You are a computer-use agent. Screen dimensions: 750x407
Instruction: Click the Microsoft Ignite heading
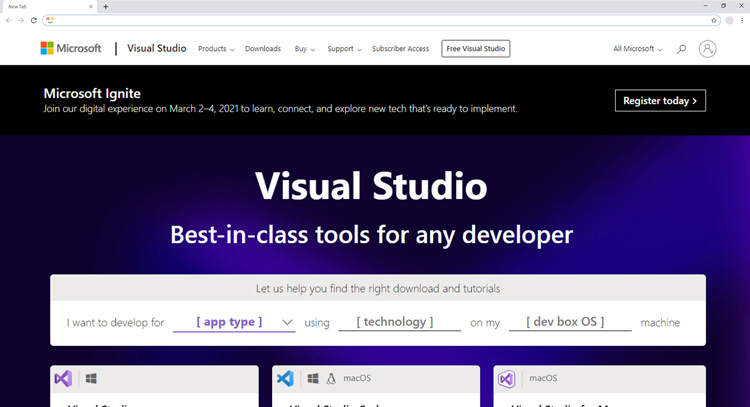click(x=92, y=93)
